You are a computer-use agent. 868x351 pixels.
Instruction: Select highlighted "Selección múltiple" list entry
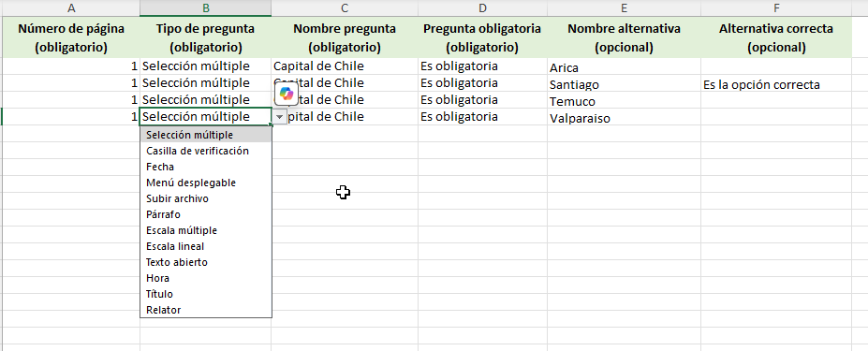click(x=206, y=135)
